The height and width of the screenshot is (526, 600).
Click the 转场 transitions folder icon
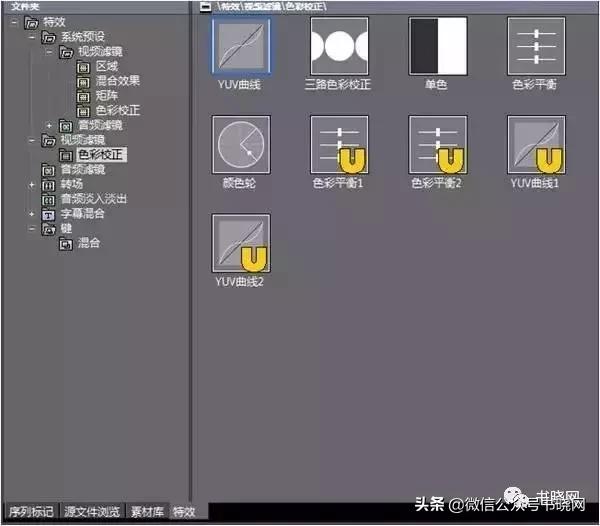pyautogui.click(x=48, y=185)
